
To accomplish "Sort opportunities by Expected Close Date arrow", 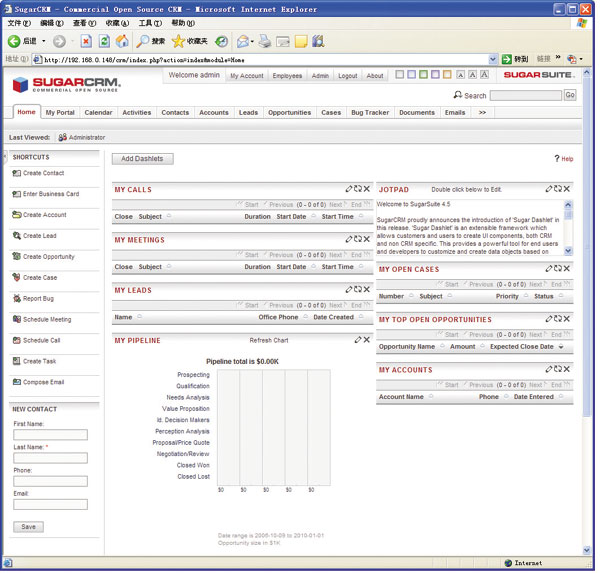I will click(x=561, y=347).
